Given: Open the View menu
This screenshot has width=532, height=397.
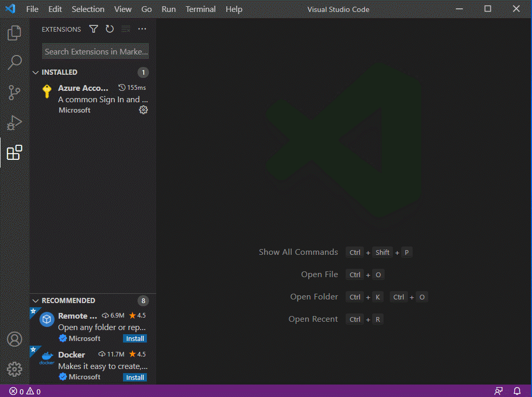Looking at the screenshot, I should pyautogui.click(x=123, y=9).
